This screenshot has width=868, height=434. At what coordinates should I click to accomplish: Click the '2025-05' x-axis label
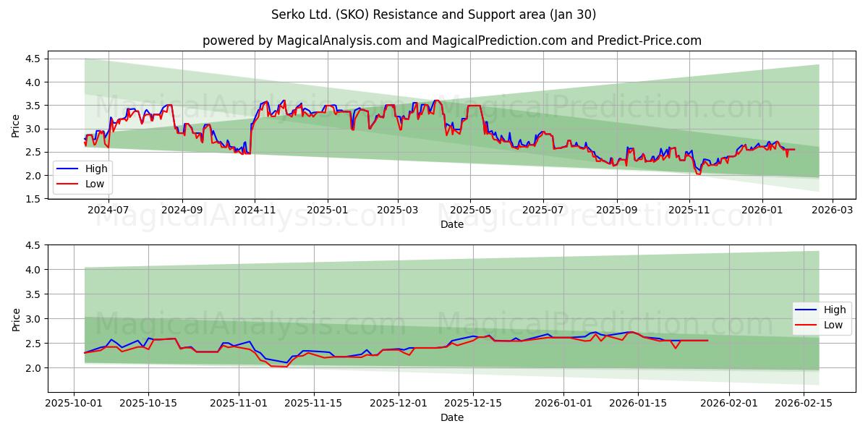(x=471, y=210)
